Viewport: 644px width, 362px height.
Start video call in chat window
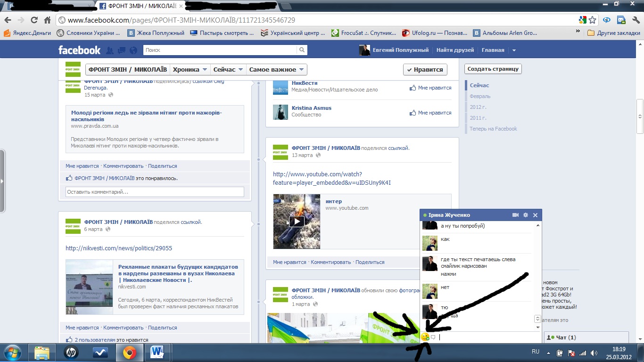[x=516, y=215]
